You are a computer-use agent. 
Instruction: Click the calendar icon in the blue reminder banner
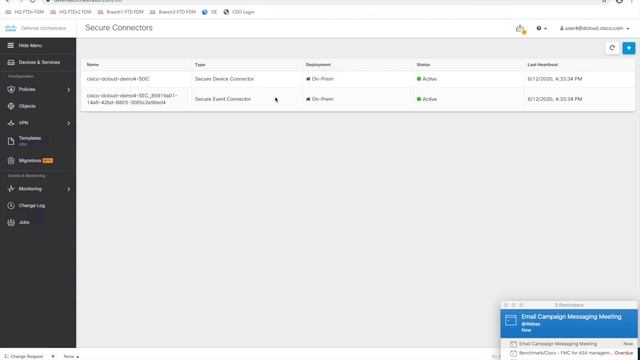[511, 320]
